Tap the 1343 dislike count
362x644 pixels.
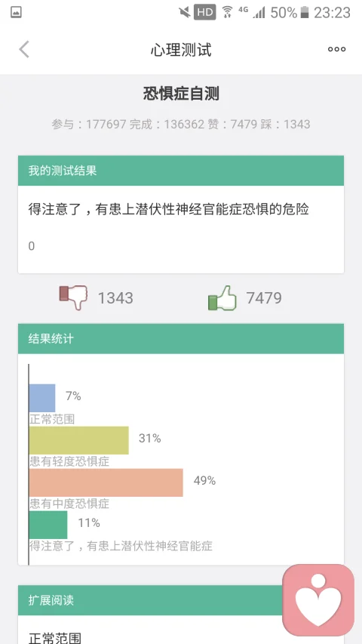(x=115, y=298)
